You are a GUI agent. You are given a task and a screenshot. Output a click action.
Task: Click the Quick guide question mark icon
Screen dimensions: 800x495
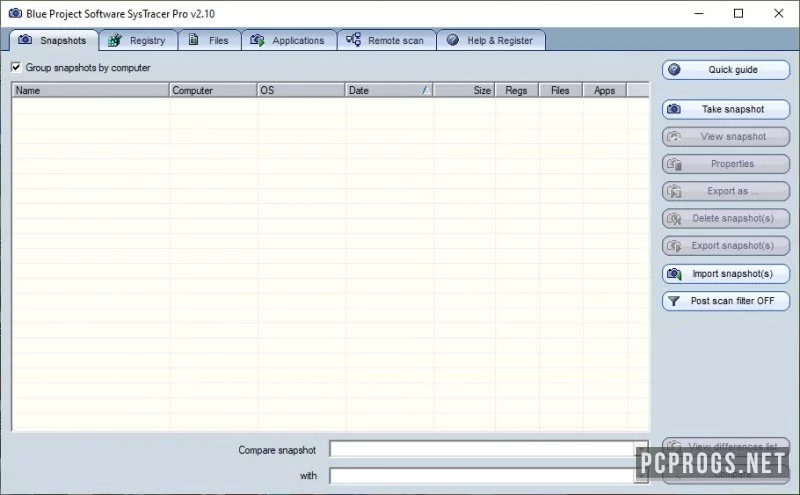(674, 69)
